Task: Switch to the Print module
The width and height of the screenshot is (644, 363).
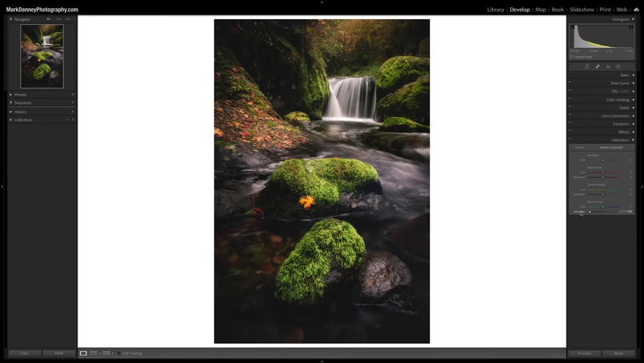Action: (x=605, y=10)
